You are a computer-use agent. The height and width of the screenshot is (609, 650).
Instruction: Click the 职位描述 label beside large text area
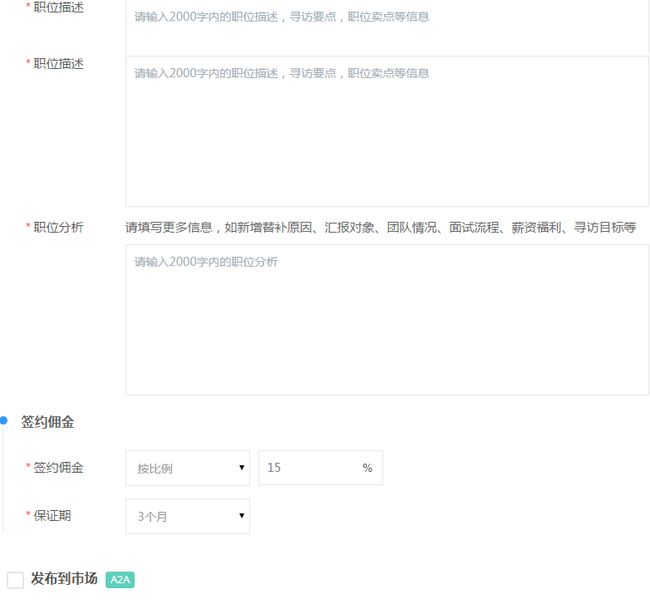pos(58,63)
